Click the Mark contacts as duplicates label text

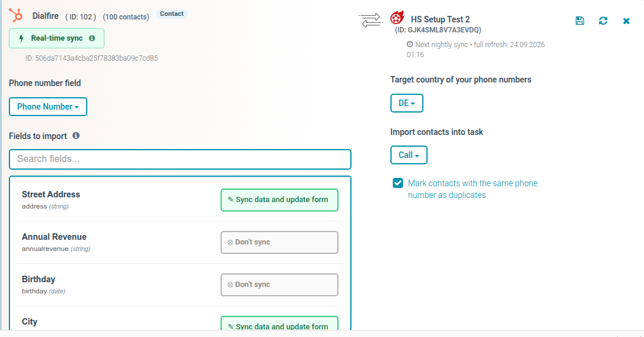(472, 189)
